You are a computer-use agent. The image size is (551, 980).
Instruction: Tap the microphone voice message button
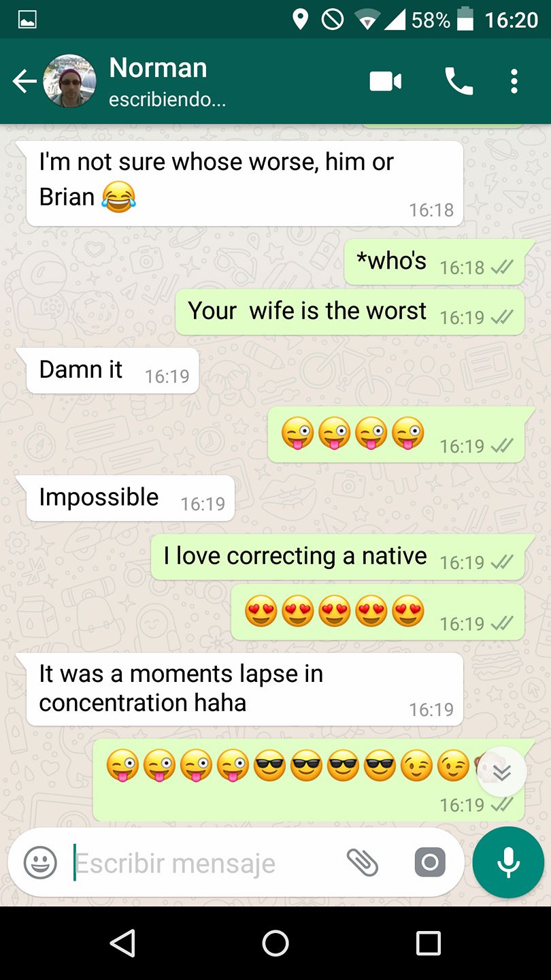(508, 862)
